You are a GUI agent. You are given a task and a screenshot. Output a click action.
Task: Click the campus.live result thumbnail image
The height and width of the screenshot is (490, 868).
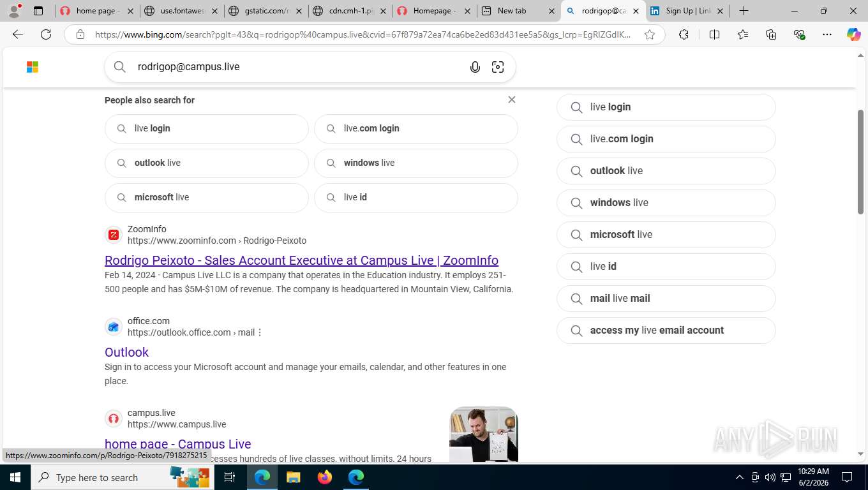(x=484, y=434)
